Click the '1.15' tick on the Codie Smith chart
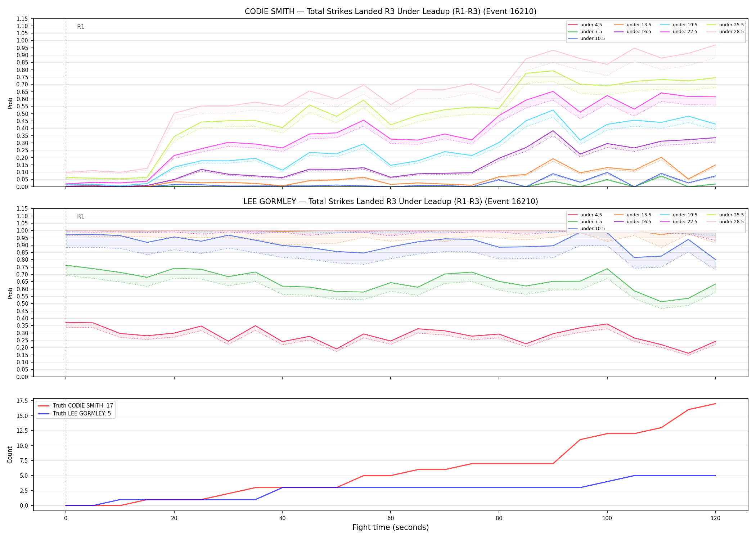Viewport: 756px width, 540px height. (23, 19)
